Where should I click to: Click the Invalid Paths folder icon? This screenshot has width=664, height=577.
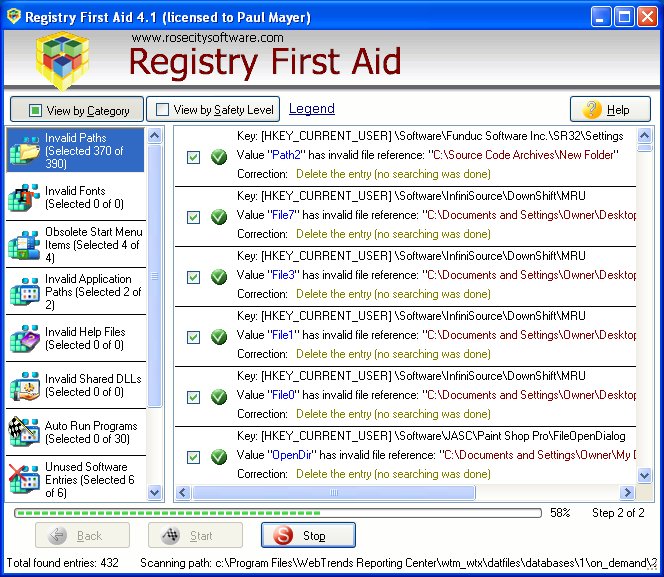pyautogui.click(x=25, y=151)
